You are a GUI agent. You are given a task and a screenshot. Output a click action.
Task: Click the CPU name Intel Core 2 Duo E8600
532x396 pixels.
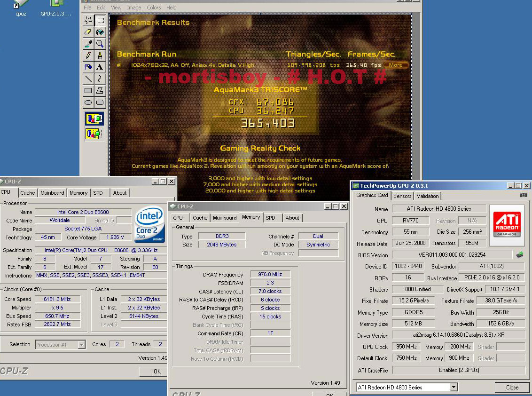click(83, 212)
